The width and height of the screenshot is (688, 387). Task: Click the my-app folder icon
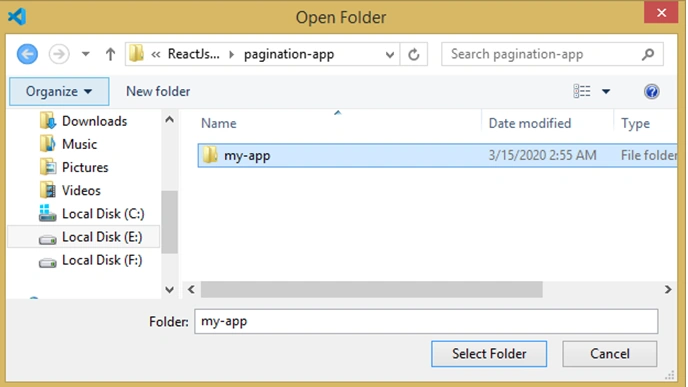[210, 155]
